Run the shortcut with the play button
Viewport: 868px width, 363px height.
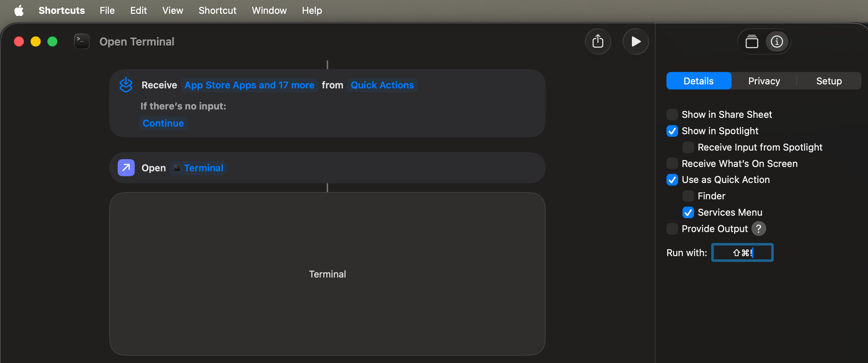pyautogui.click(x=636, y=41)
